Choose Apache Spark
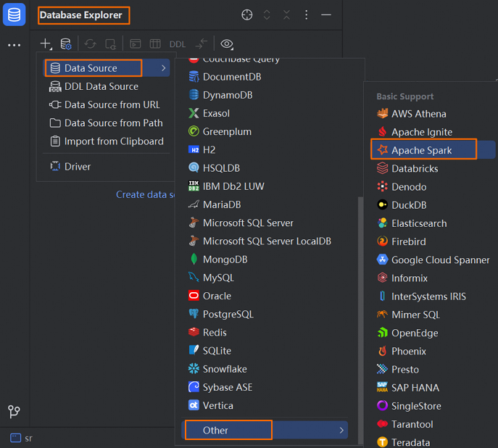498x448 pixels. 433,150
